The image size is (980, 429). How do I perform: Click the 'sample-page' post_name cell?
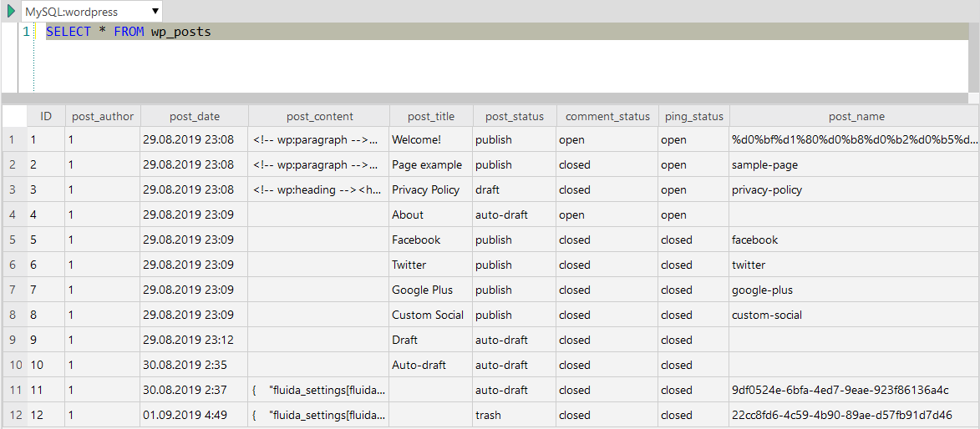point(855,165)
